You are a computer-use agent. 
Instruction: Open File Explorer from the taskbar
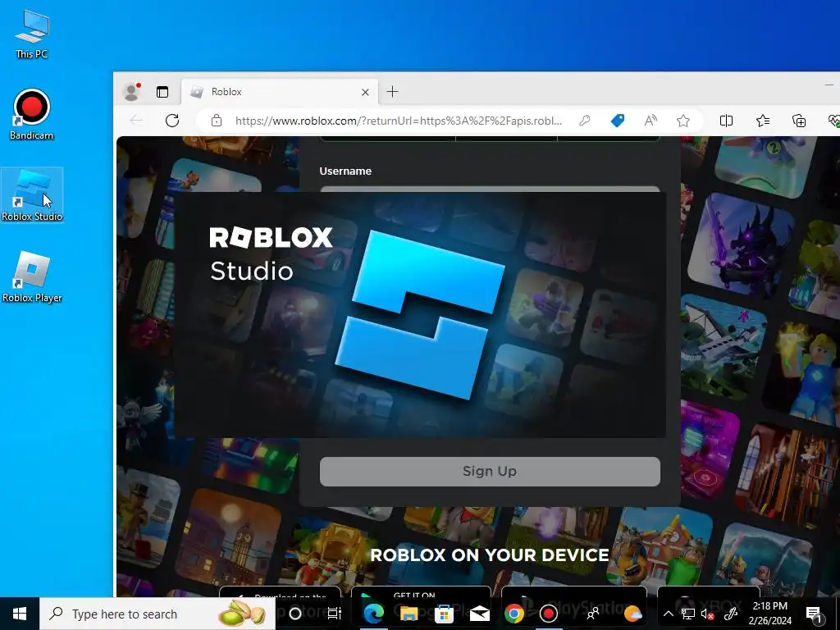(409, 614)
